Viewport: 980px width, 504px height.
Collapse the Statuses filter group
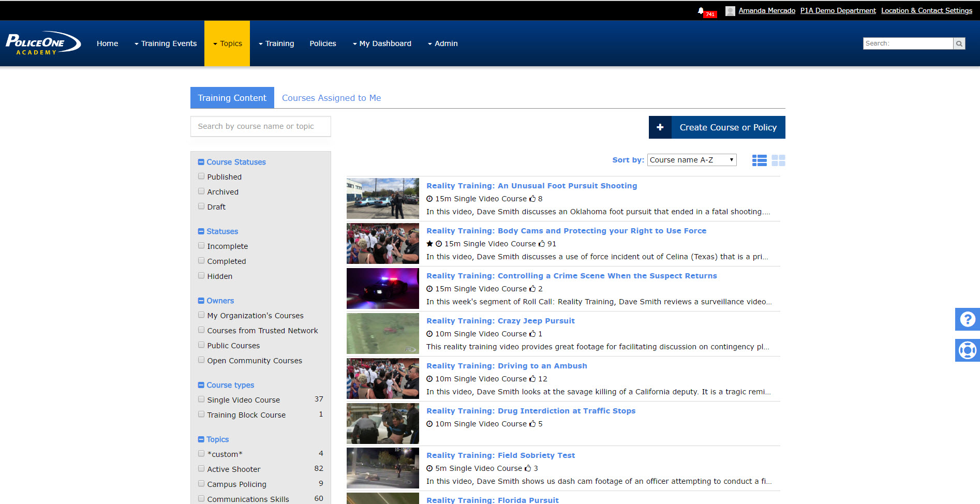(201, 231)
